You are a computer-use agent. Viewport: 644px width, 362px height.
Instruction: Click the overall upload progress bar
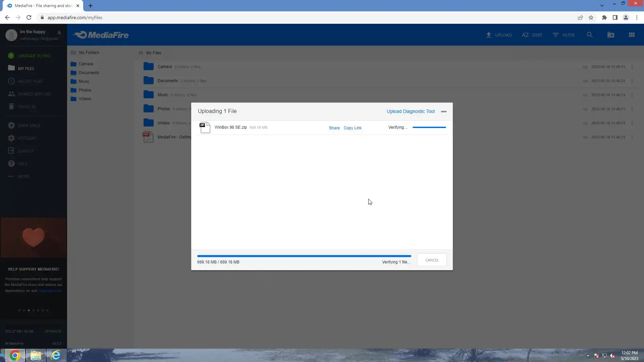pos(304,256)
